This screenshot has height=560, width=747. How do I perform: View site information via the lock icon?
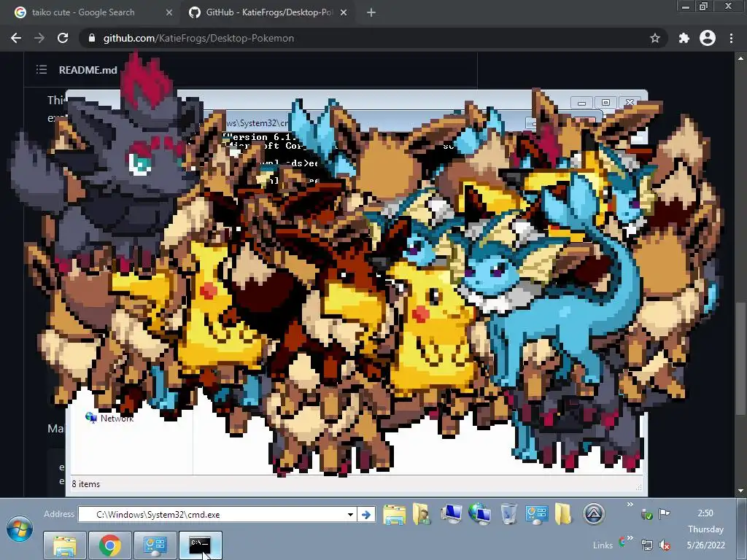point(92,38)
